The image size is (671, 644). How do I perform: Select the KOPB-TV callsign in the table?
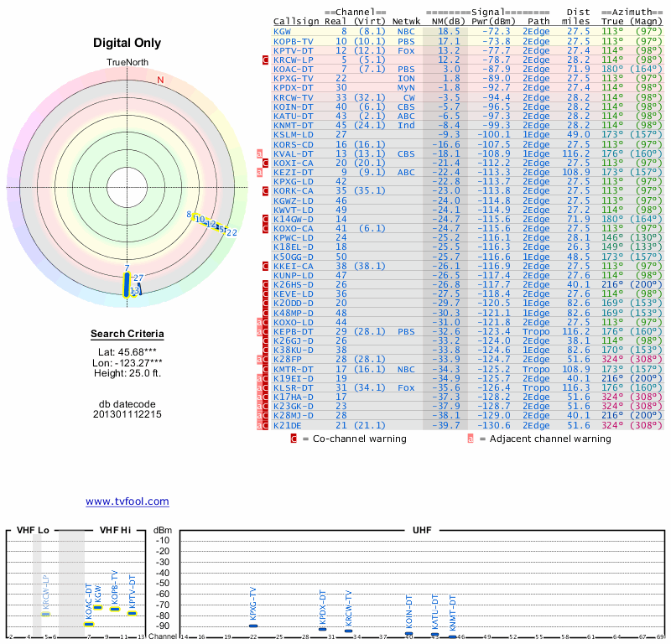pos(294,40)
